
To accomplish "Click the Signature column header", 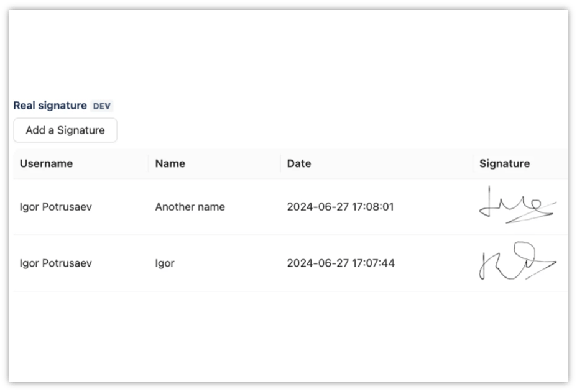I will 504,163.
